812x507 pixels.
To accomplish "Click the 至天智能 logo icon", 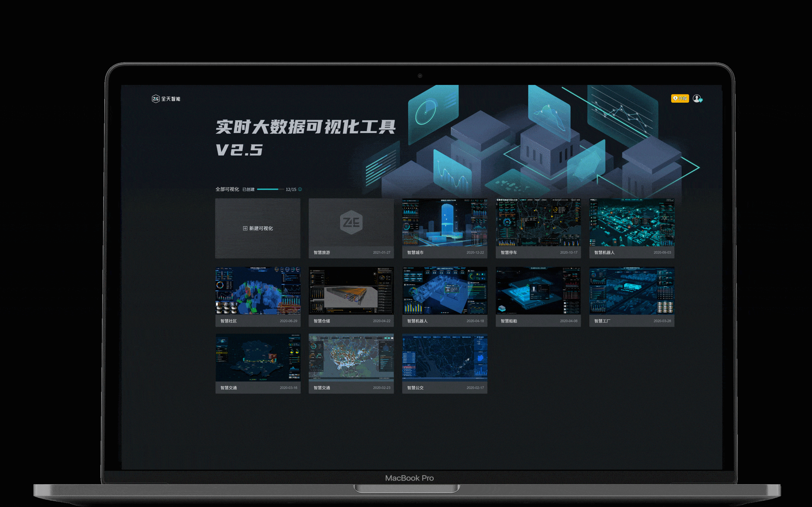I will tap(156, 99).
